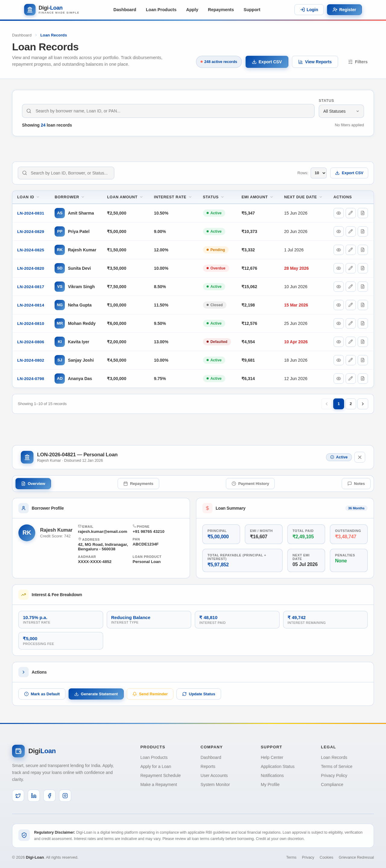View details of Sunita Devi's loan
Viewport: 386px width, 868px height.
(338, 268)
